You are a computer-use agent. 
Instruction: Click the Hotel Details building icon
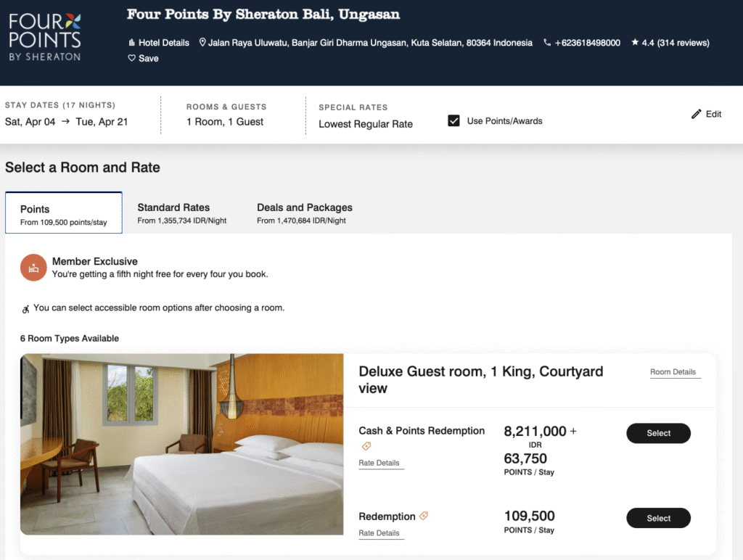[133, 43]
